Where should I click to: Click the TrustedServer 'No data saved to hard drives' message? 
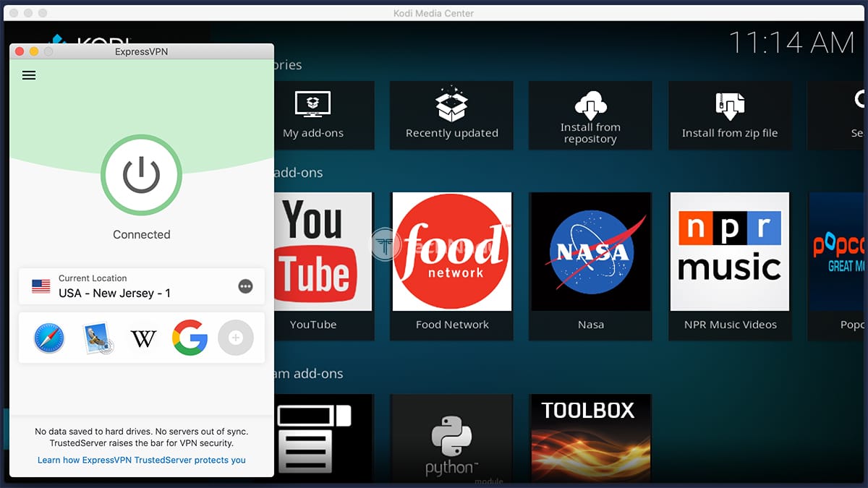[142, 437]
